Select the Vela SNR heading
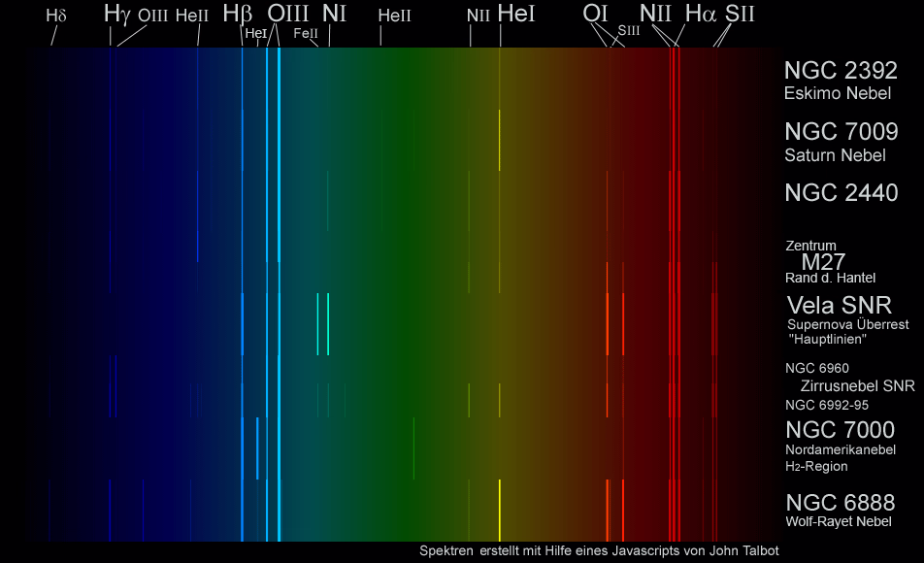The width and height of the screenshot is (924, 563). [x=839, y=305]
